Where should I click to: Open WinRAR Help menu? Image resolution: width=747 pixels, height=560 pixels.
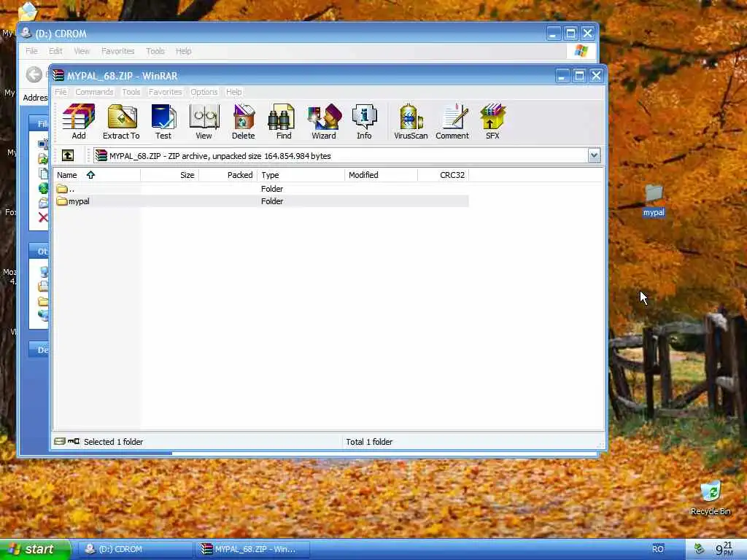pos(233,92)
